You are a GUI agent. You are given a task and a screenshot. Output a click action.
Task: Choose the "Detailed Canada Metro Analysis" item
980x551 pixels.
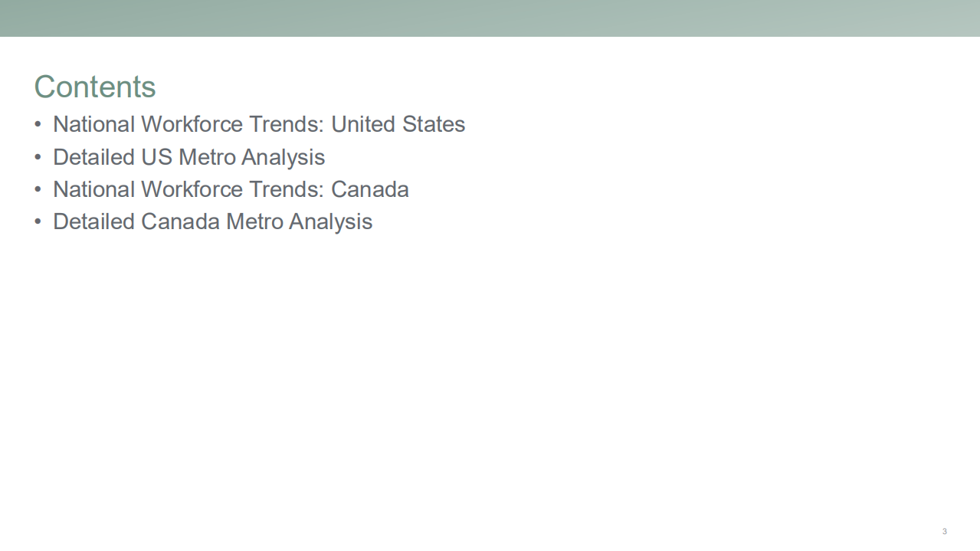pyautogui.click(x=212, y=221)
